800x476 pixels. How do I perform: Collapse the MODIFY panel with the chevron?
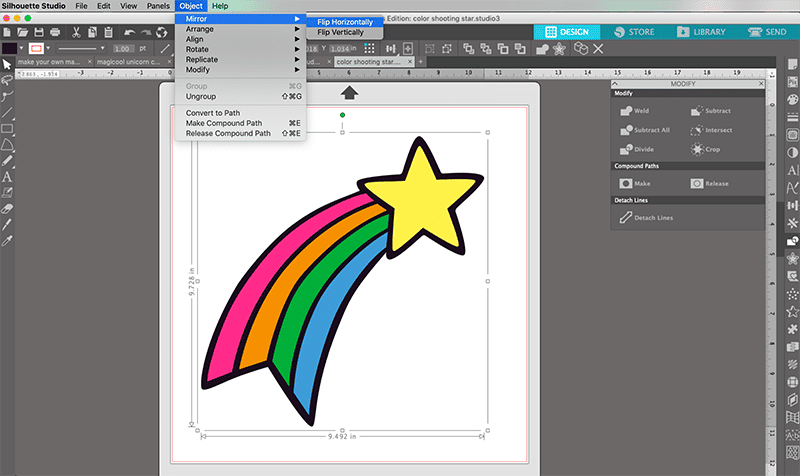pyautogui.click(x=615, y=84)
